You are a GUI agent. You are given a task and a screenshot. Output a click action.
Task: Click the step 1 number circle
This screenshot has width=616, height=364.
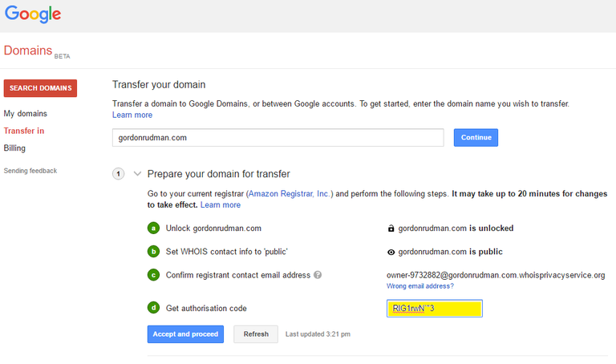[119, 174]
